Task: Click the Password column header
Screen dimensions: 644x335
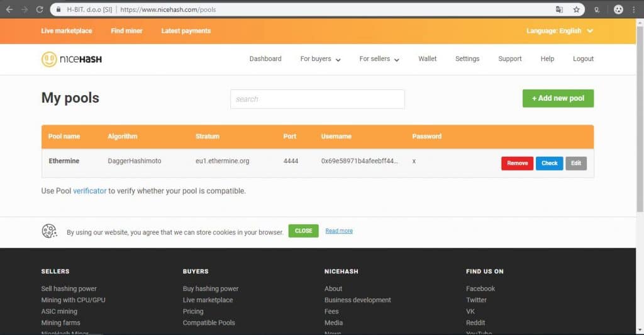Action: [427, 137]
